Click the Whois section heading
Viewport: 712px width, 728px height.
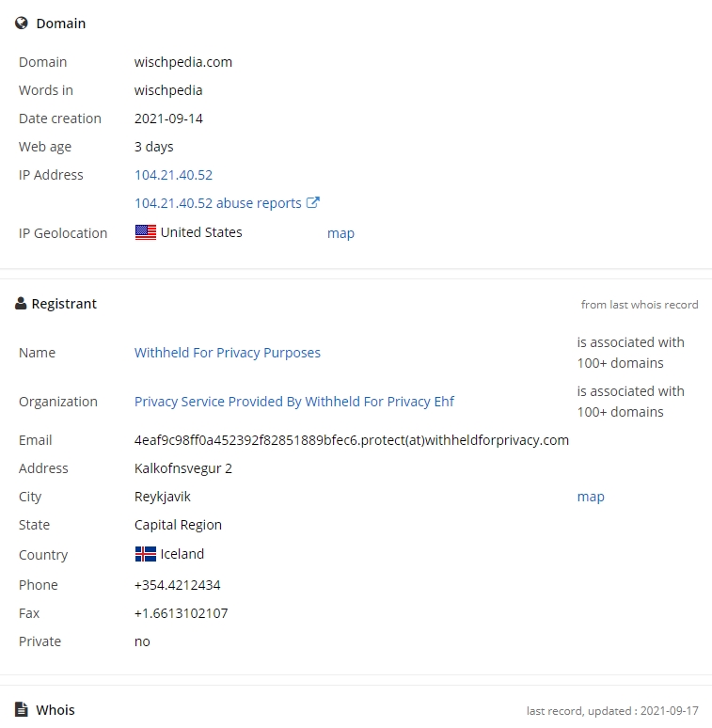pos(55,710)
